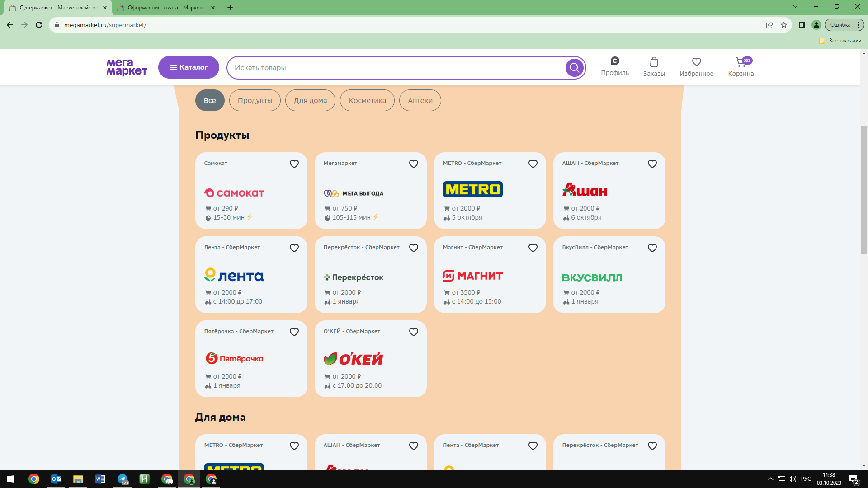The width and height of the screenshot is (868, 488).
Task: Open the ВкусВилл store logo
Action: click(x=592, y=277)
